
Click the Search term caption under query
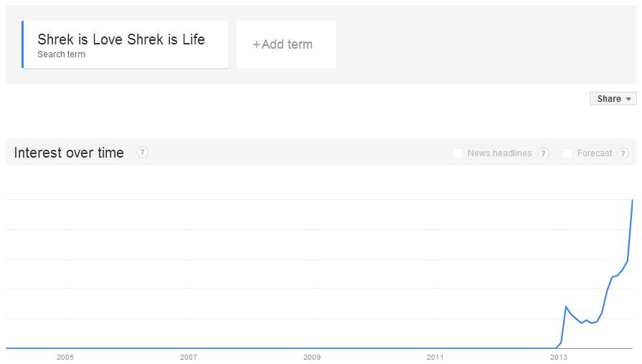[x=61, y=54]
